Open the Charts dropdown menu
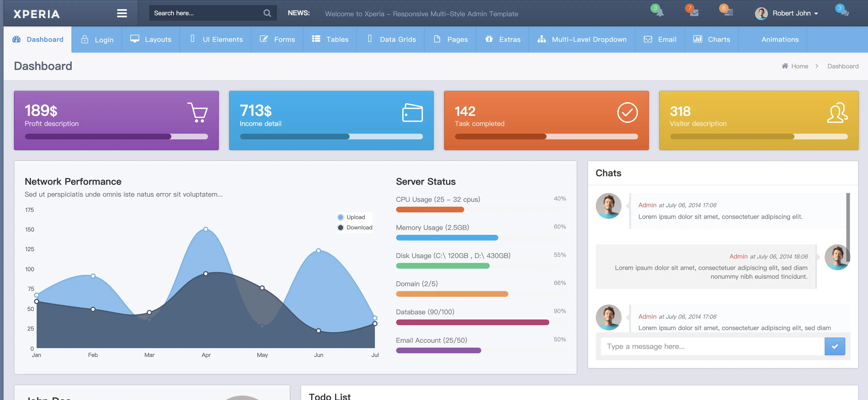Image resolution: width=868 pixels, height=400 pixels. click(712, 39)
